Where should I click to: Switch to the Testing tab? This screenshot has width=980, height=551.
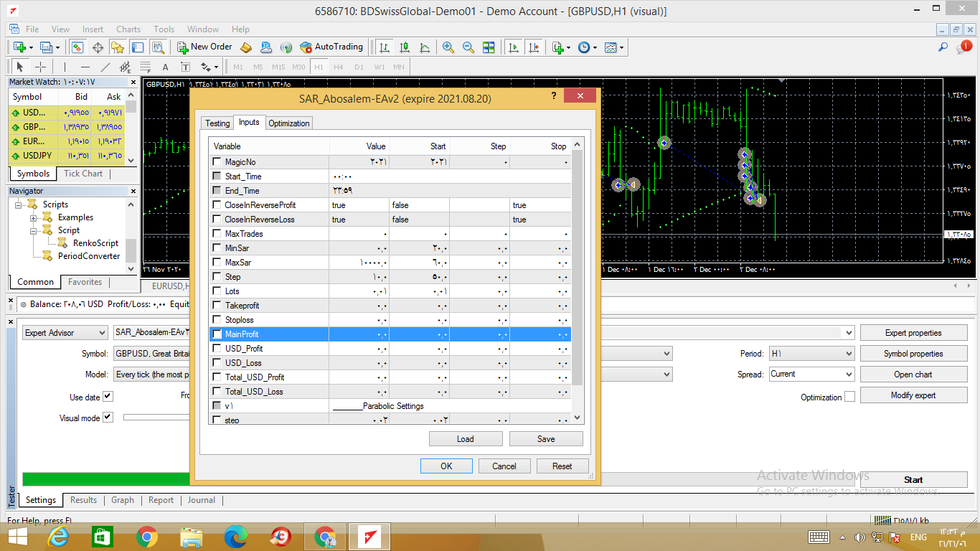(217, 123)
